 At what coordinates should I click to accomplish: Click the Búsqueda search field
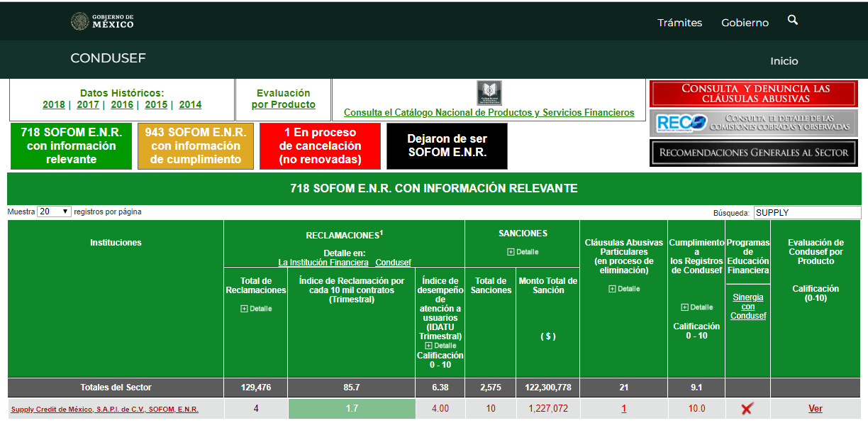(807, 212)
